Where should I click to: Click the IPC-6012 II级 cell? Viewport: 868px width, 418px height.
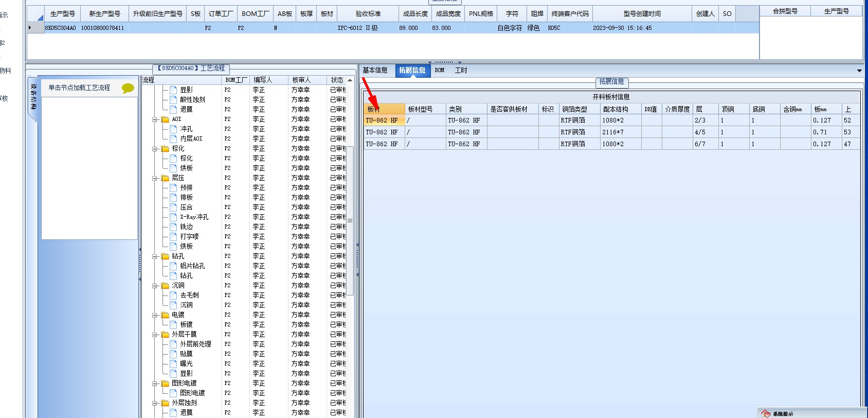(x=368, y=28)
